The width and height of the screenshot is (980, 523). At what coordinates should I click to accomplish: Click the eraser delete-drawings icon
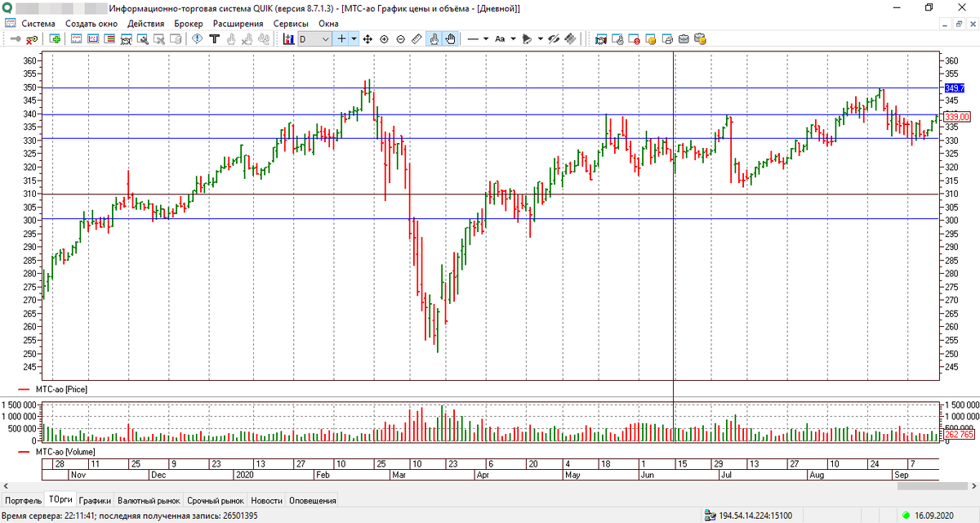pyautogui.click(x=570, y=38)
